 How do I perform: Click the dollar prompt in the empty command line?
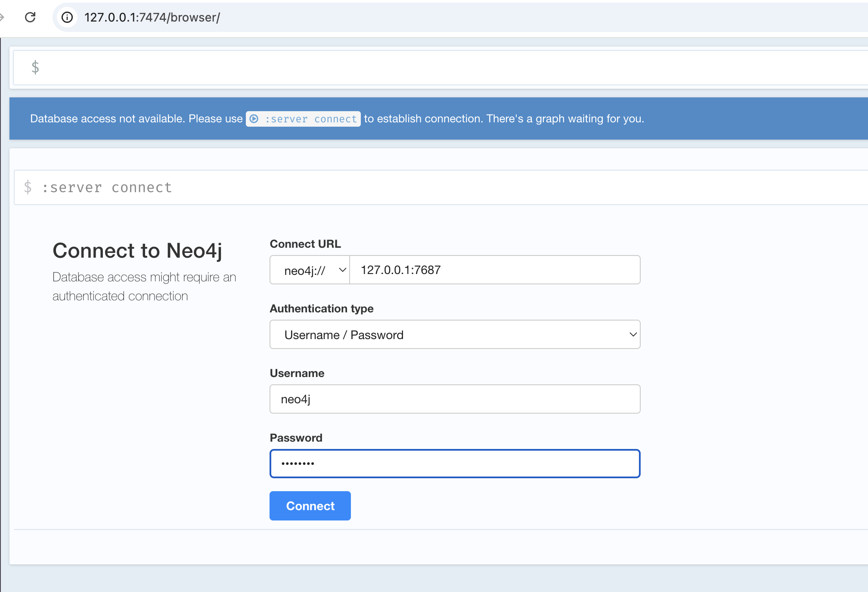coord(36,67)
